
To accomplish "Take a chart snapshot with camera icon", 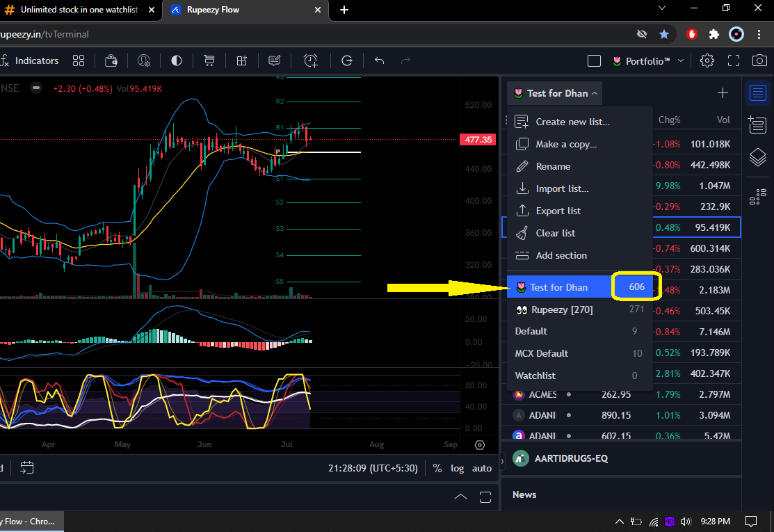I will coord(759,61).
